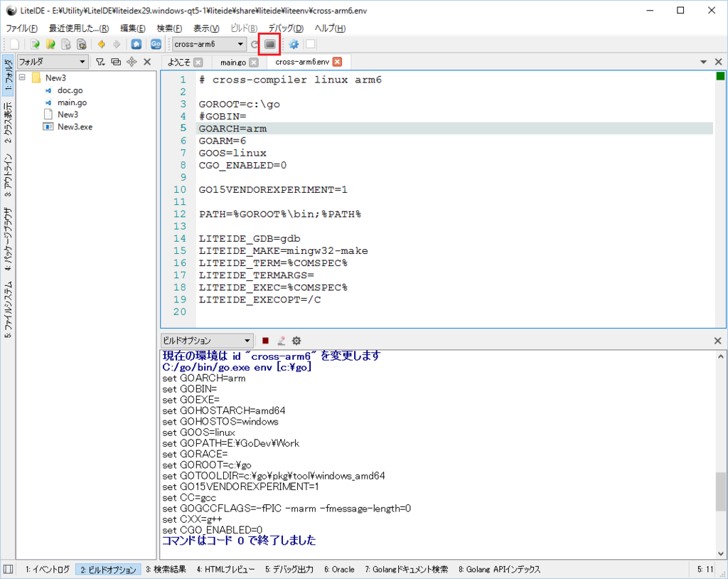Click the filter funnel icon in folder panel
The width and height of the screenshot is (728, 579).
coord(100,61)
